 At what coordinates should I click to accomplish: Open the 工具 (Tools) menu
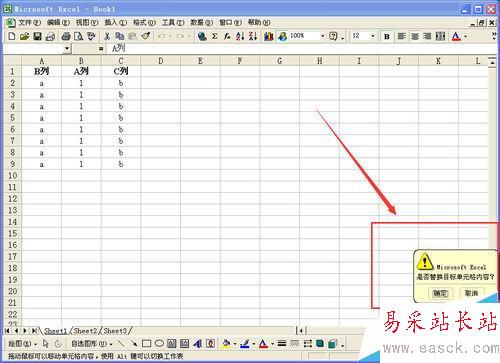click(173, 23)
